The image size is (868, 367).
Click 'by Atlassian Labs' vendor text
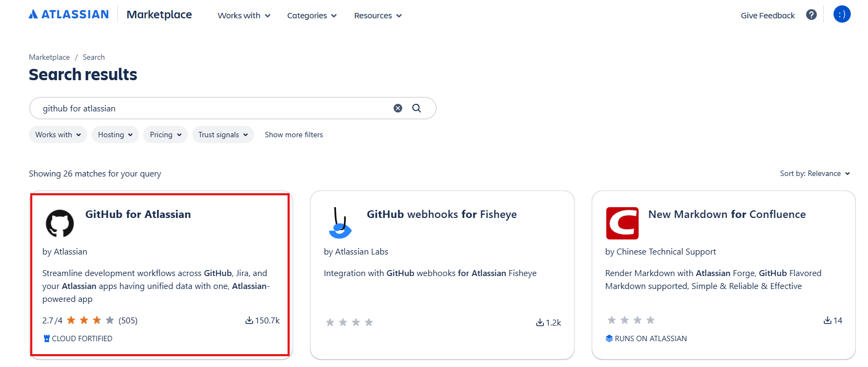(356, 251)
